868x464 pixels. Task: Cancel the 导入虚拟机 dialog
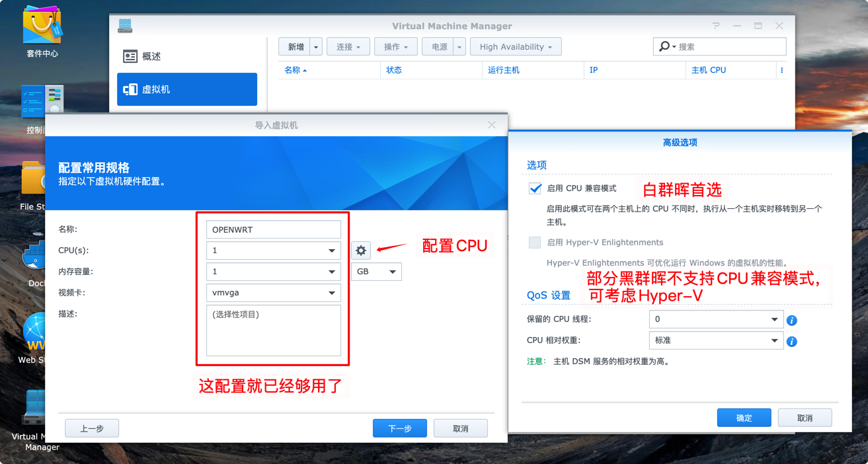[461, 428]
